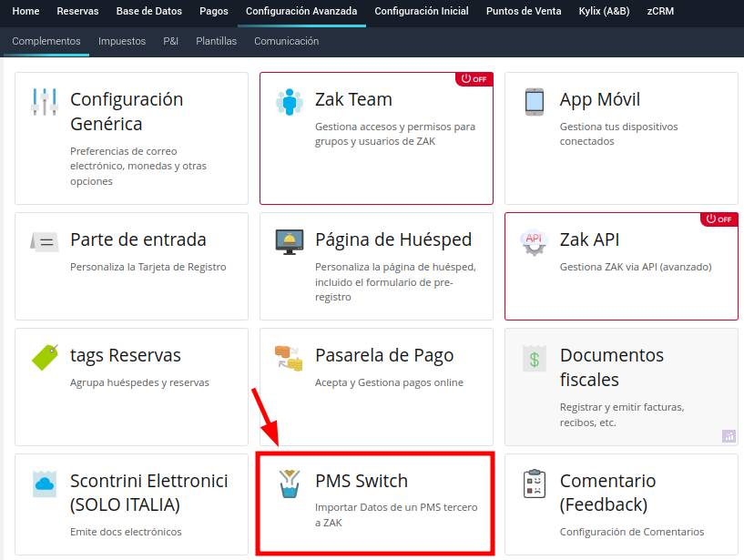Viewport: 744px width, 560px height.
Task: Open the PMS Switch title
Action: [x=362, y=481]
